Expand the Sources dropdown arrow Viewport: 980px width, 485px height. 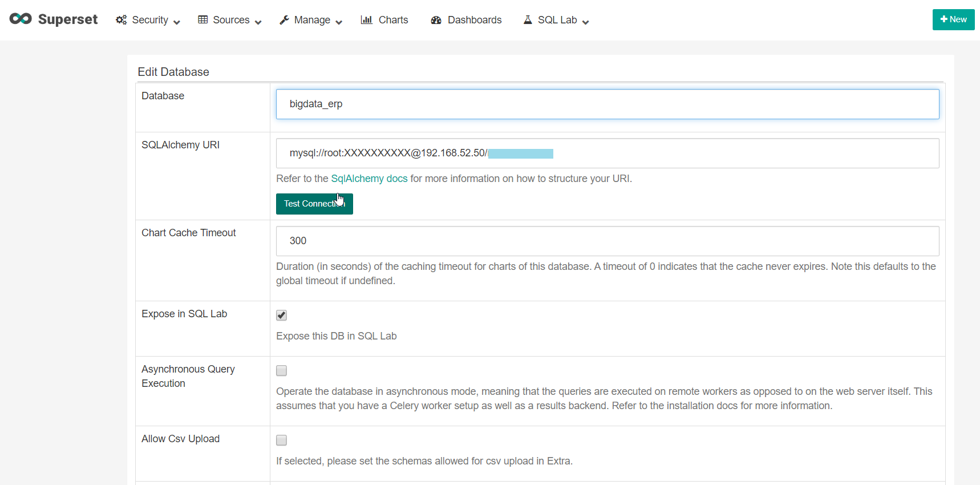258,22
